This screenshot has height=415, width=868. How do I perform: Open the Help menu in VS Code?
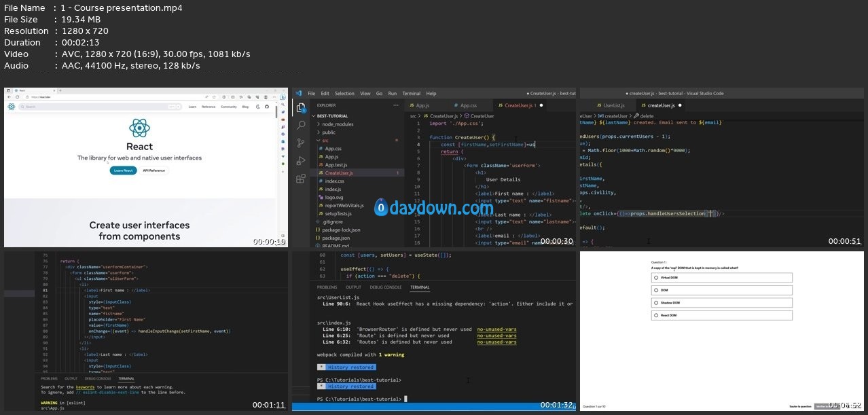point(431,93)
